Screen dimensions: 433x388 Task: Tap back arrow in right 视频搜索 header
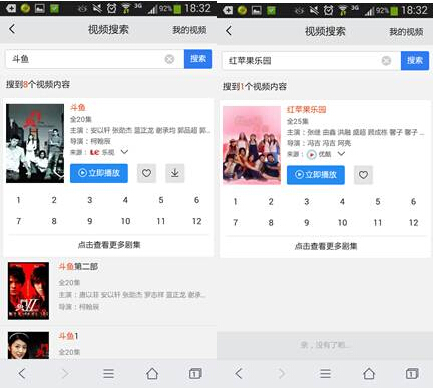[x=229, y=31]
